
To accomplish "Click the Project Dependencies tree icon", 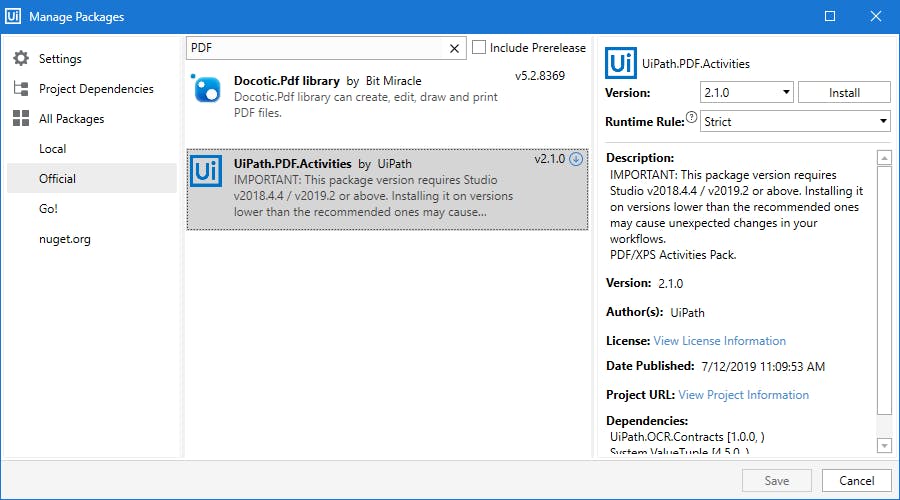I will (21, 88).
